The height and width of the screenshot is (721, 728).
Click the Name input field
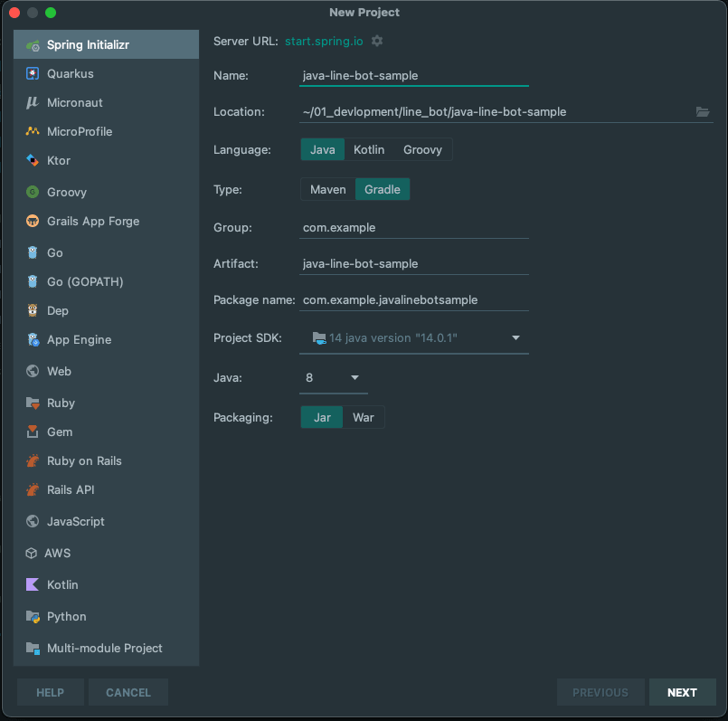point(414,75)
